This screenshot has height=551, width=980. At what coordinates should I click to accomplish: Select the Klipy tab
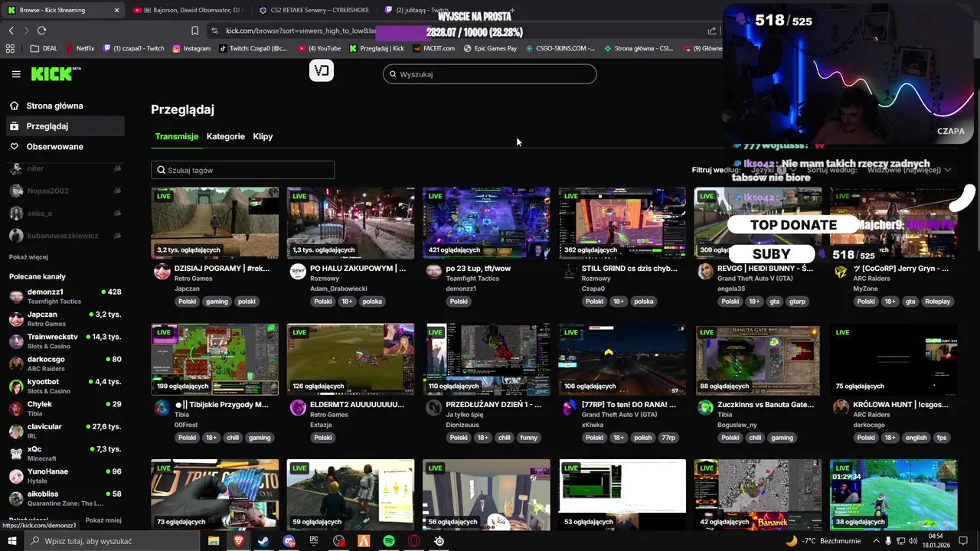[263, 136]
